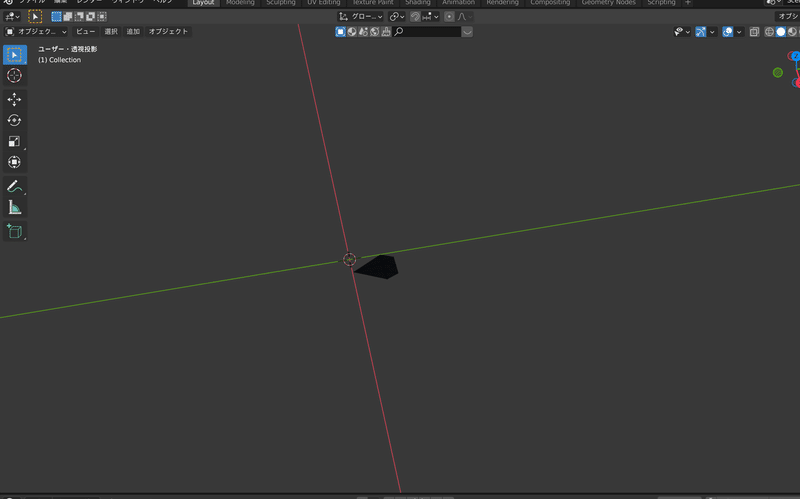The height and width of the screenshot is (499, 800).
Task: Open the pivot point dropdown
Action: point(396,17)
